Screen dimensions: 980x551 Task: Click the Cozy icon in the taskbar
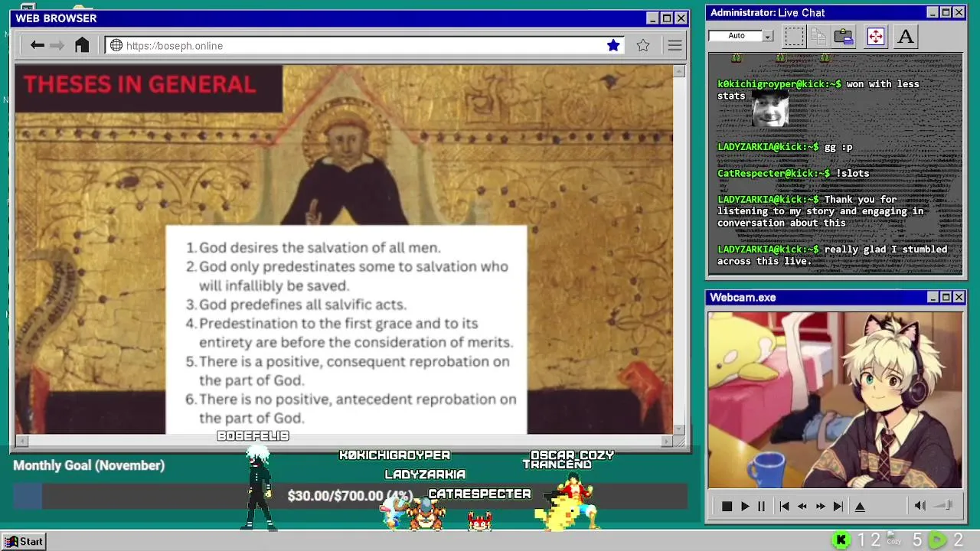[x=893, y=540]
